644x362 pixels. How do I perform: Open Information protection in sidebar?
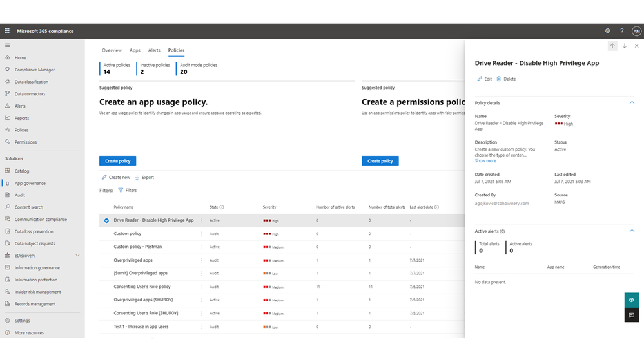pos(35,280)
